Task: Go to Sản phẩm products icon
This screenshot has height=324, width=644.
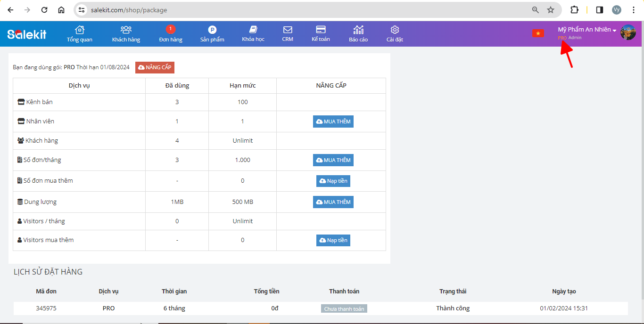Action: 212,30
